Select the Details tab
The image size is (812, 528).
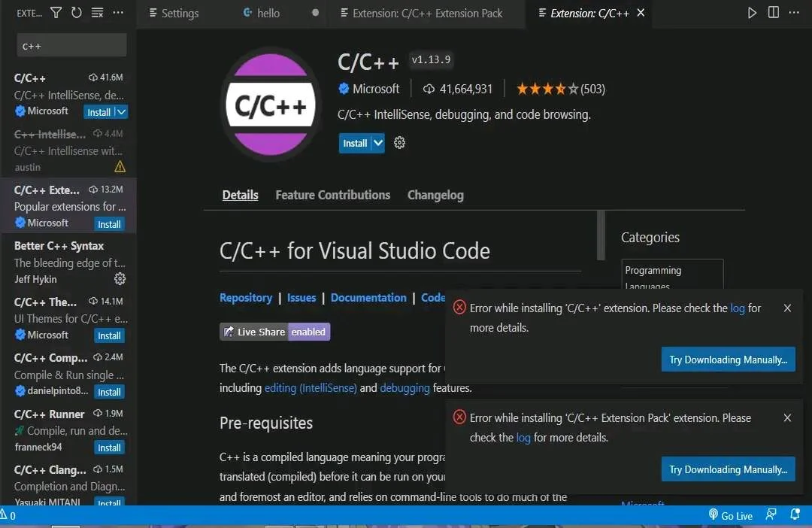click(x=241, y=195)
